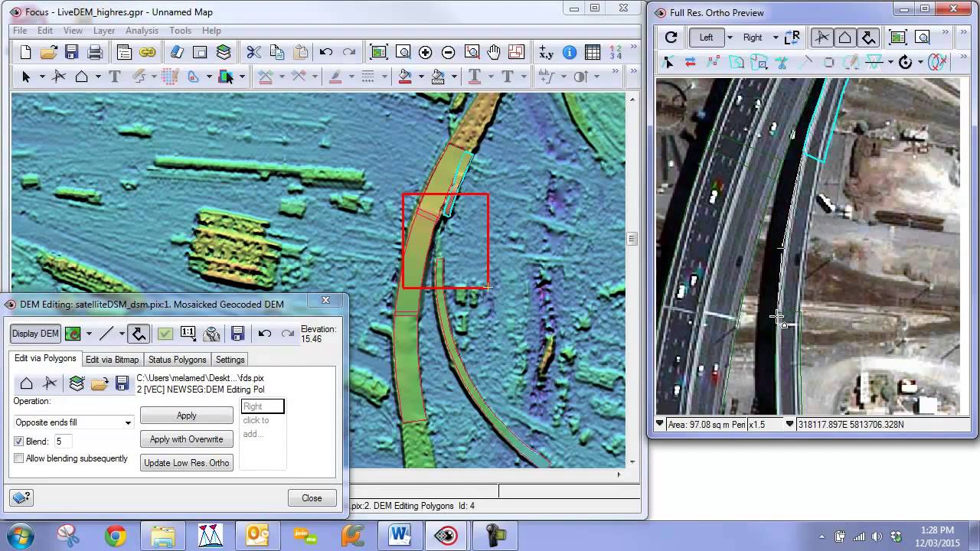Select the arrow selection tool in Focus toolbar
980x551 pixels.
pyautogui.click(x=25, y=77)
